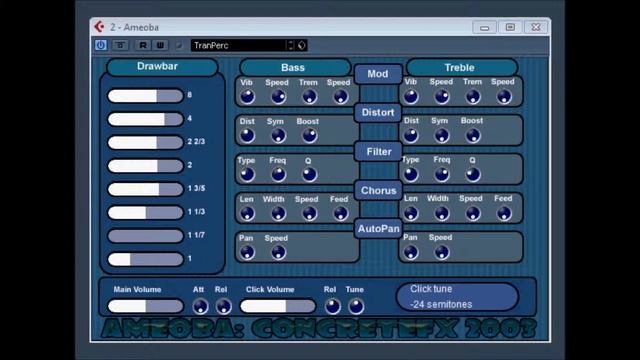Click the Treble Dist knob
This screenshot has height=360, width=640.
[411, 136]
